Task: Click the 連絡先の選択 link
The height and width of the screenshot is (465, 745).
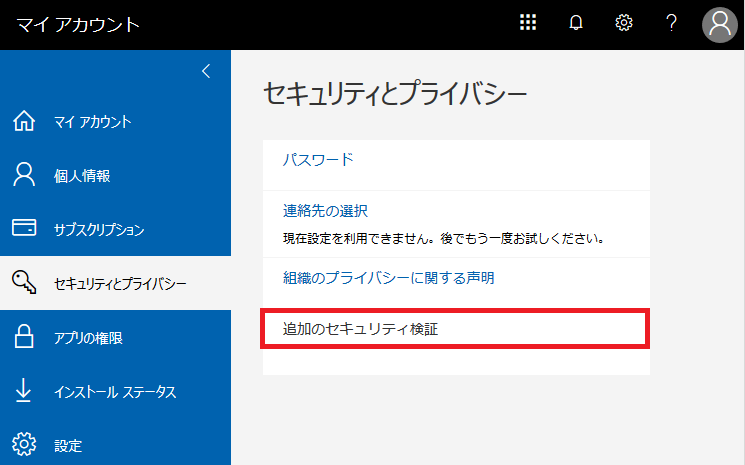Action: point(325,211)
